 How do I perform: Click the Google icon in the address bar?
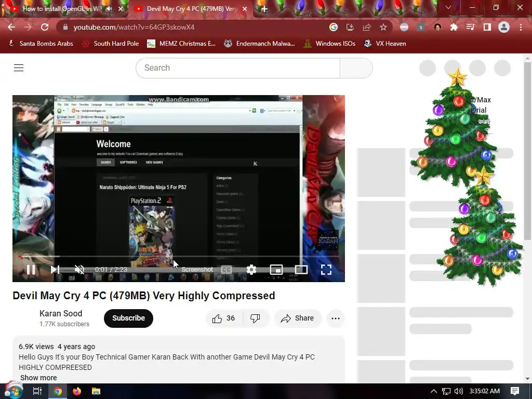[333, 27]
